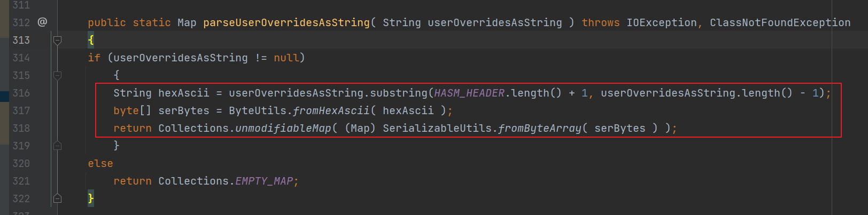
Task: Click line number 316 in the gutter
Action: coord(21,93)
